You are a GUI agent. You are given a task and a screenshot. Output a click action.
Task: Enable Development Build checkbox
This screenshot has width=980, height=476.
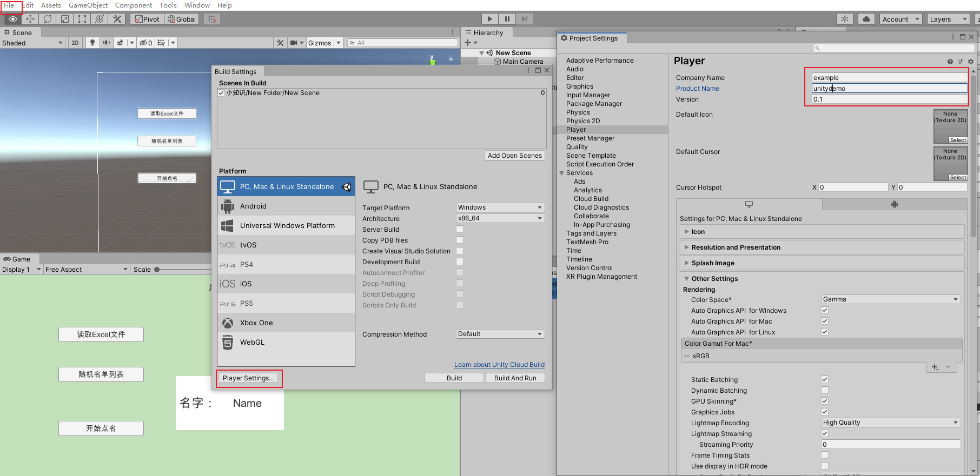coord(460,262)
